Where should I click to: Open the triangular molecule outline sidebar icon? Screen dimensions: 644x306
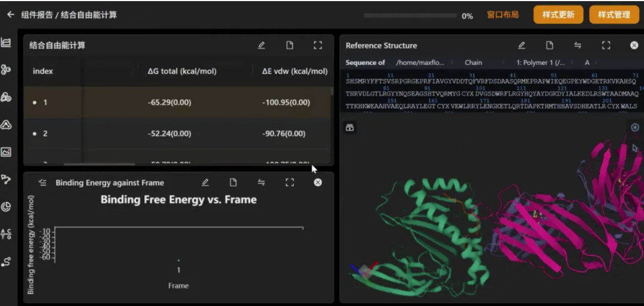point(6,125)
